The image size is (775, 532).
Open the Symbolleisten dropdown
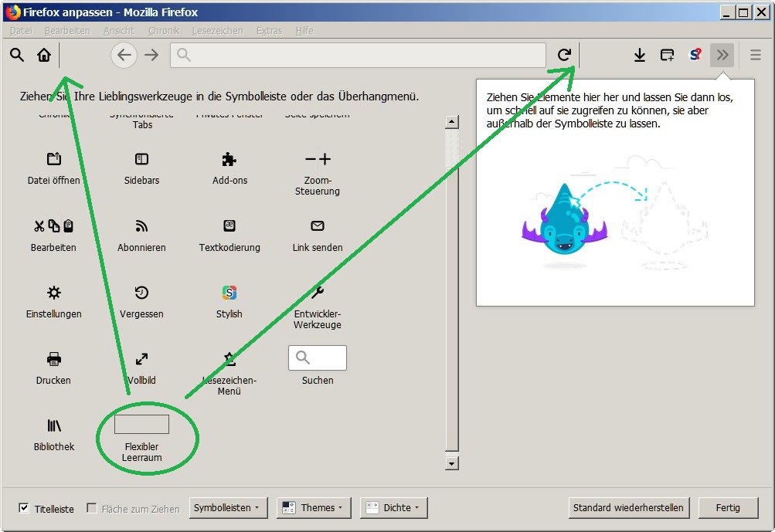pos(229,508)
